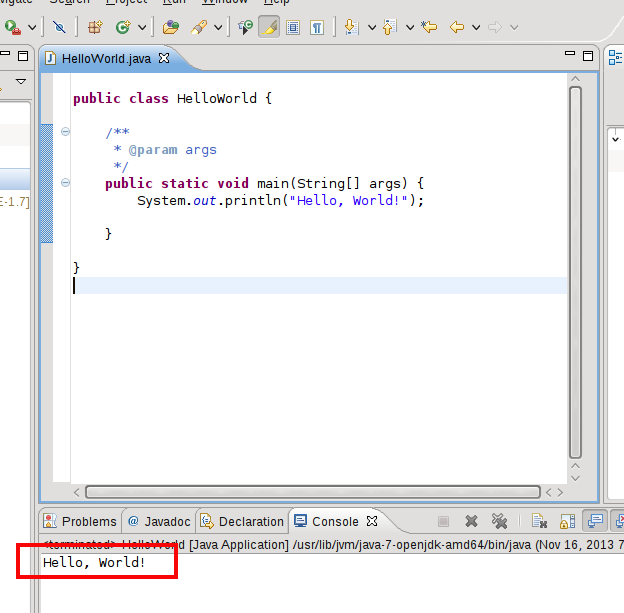
Task: Maximize the left Package Explorer panel
Action: coord(23,56)
